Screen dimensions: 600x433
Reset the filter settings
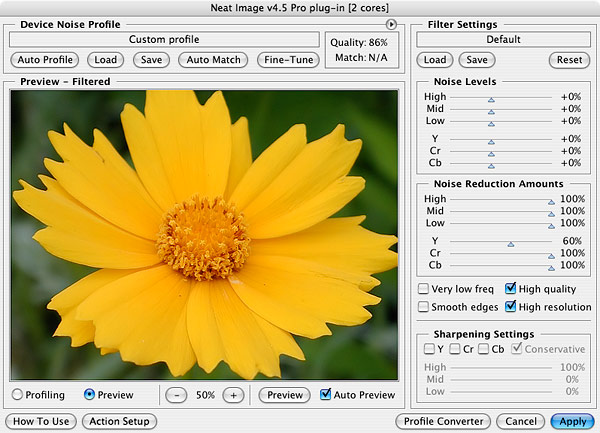point(569,60)
